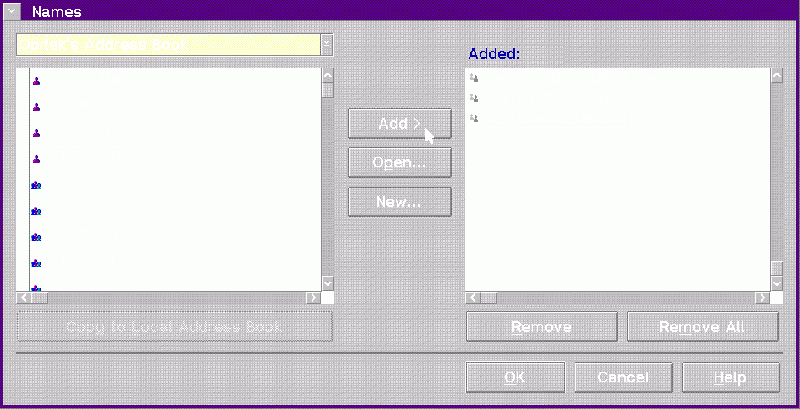Click up arrow of address list scrollbar
The height and width of the screenshot is (409, 800).
[x=328, y=75]
